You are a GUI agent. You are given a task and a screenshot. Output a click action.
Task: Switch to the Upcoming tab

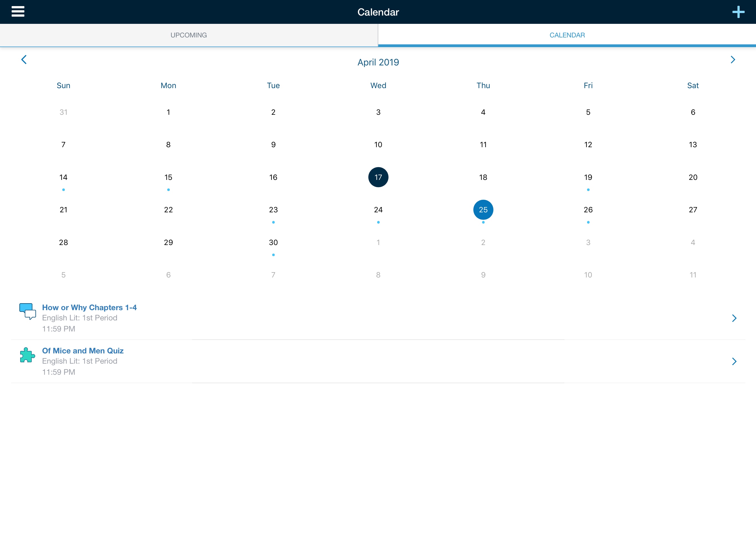coord(189,35)
